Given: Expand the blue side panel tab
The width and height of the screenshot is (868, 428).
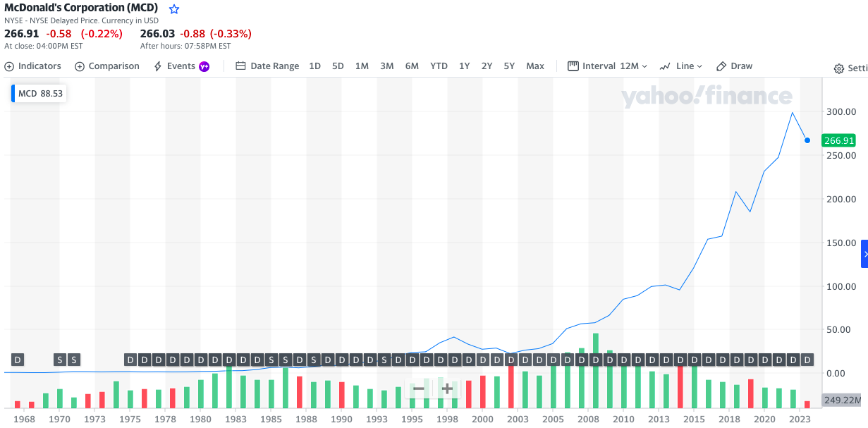Looking at the screenshot, I should (864, 254).
